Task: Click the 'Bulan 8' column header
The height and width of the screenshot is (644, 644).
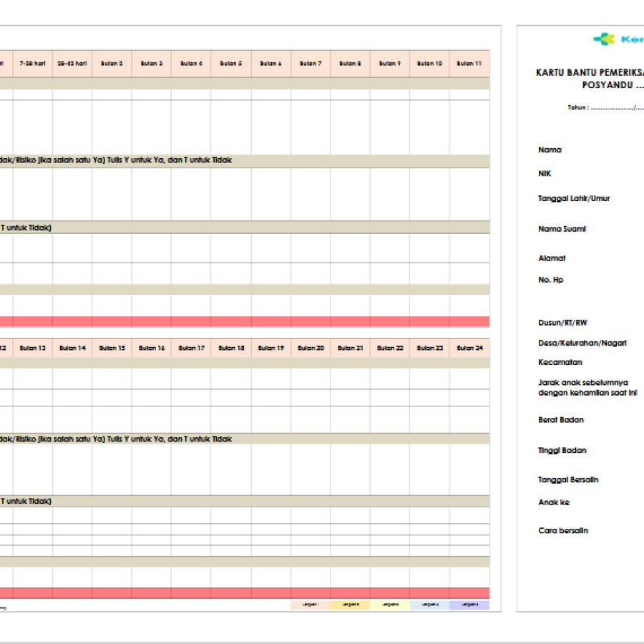Action: [x=350, y=64]
